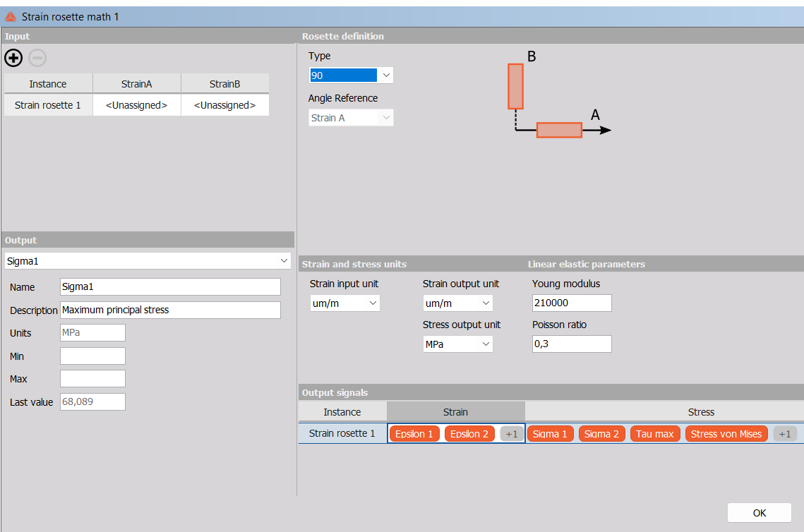Open the rosette Type dropdown
The width and height of the screenshot is (804, 532).
351,75
